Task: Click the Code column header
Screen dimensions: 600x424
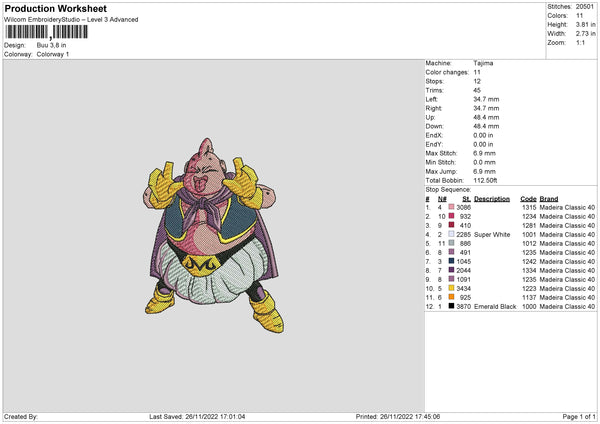Action: (x=529, y=198)
